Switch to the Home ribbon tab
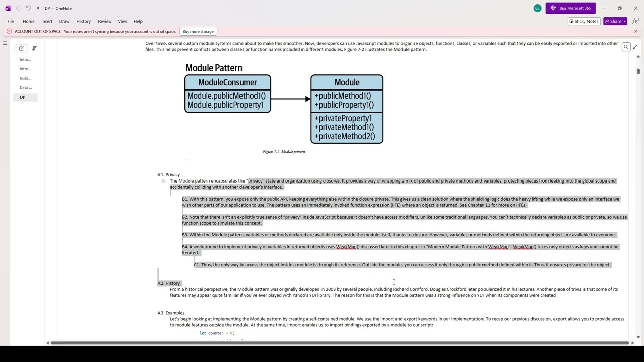This screenshot has height=362, width=644. tap(29, 21)
